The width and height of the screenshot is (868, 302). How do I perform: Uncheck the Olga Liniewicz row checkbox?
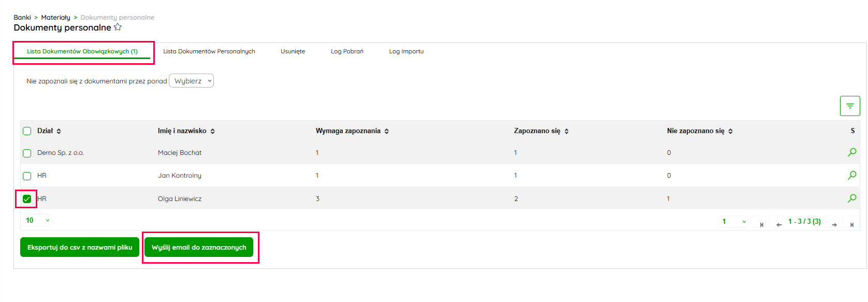coord(27,199)
